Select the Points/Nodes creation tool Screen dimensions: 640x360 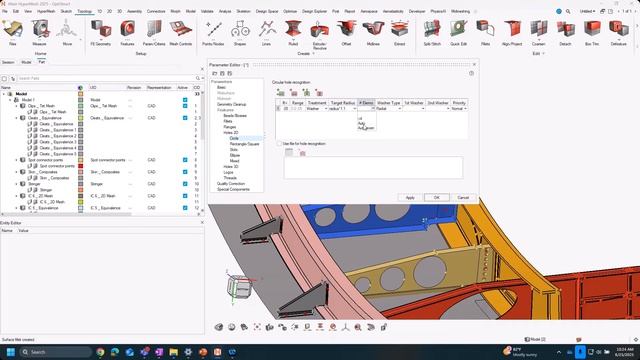(x=213, y=33)
